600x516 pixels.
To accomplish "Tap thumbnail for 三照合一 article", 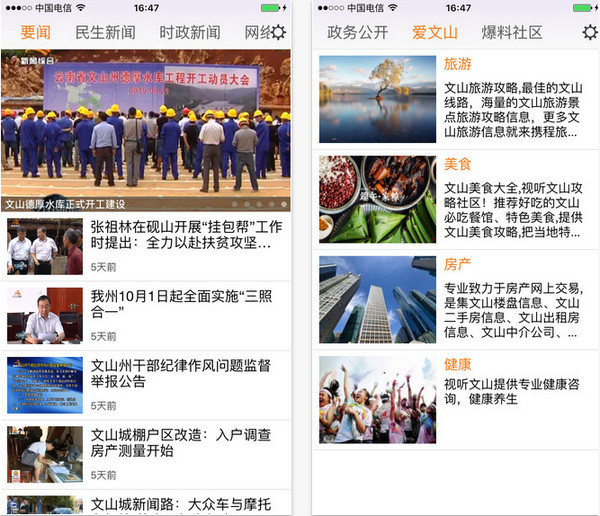I will tap(45, 316).
